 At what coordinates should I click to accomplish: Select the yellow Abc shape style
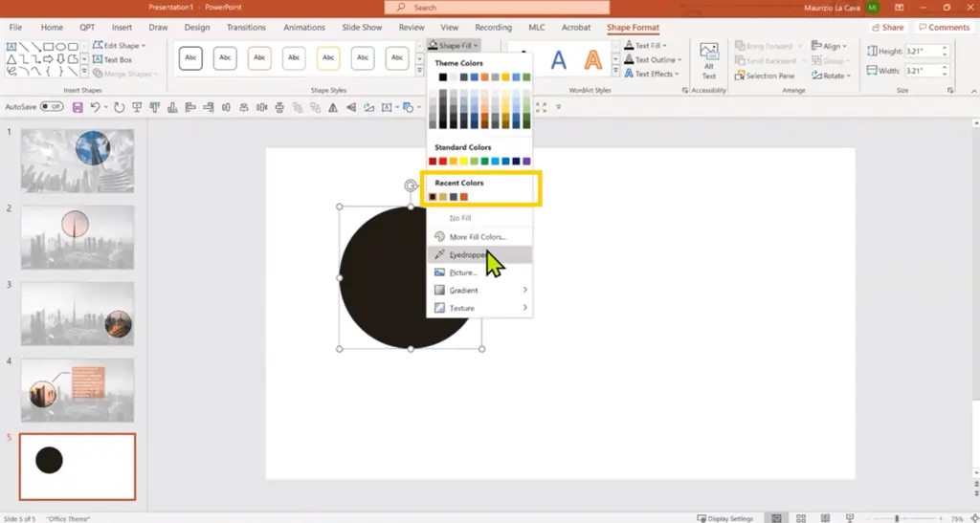point(328,58)
